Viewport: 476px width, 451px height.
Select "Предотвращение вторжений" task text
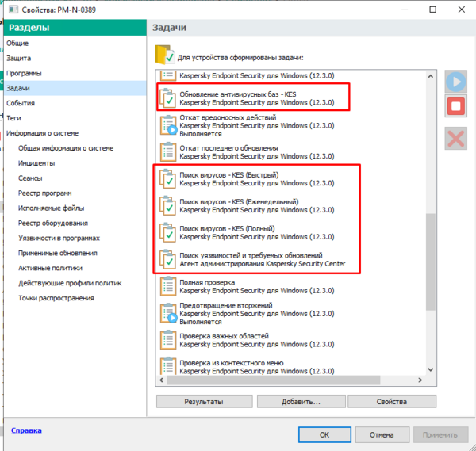[226, 305]
